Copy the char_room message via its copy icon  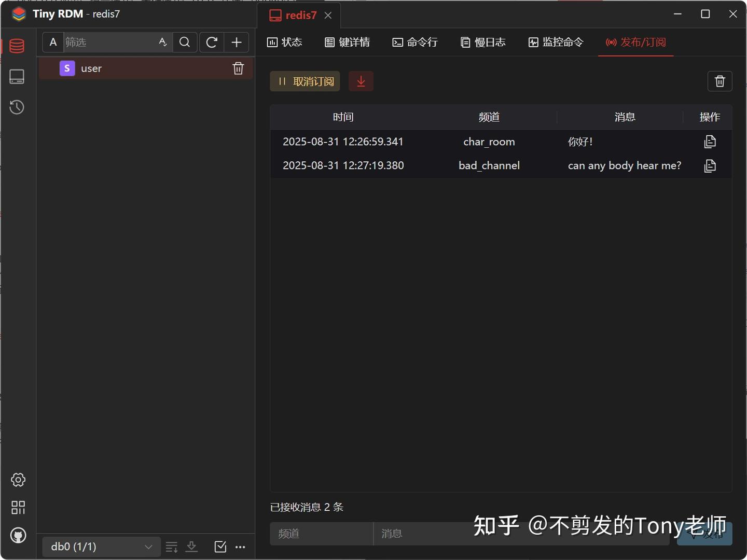point(710,141)
